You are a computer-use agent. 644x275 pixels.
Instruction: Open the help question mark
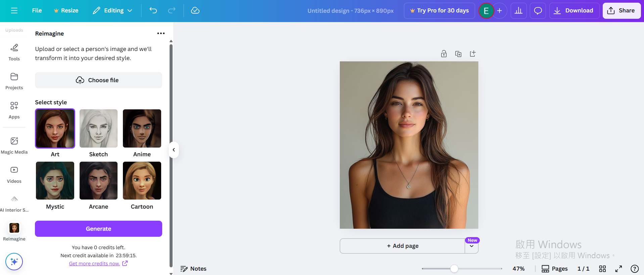point(635,269)
